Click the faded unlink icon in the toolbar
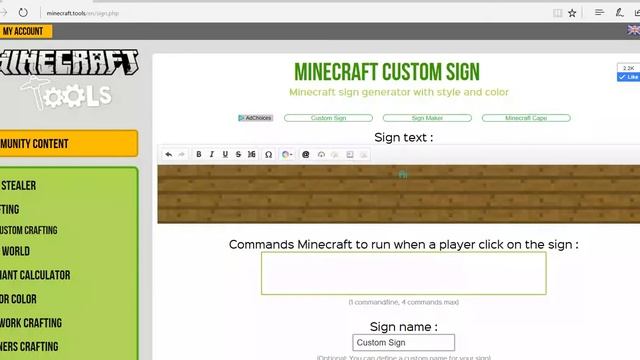Viewport: 640px width, 360px height. (335, 154)
